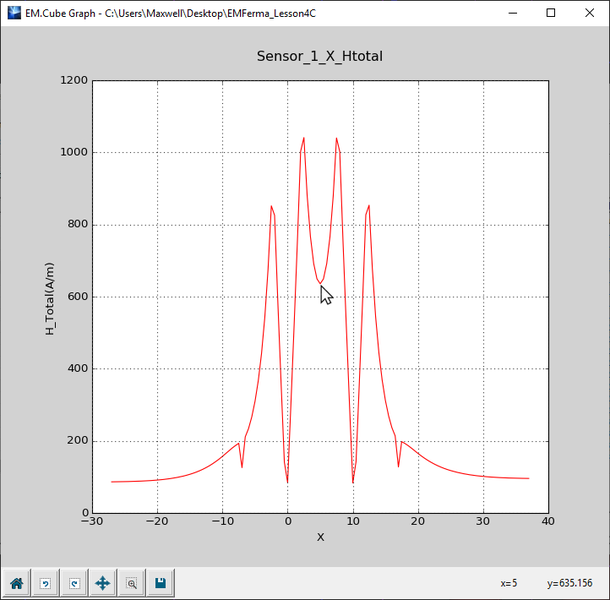Click the y=635.156 coordinate readout
This screenshot has width=610, height=600.
(x=572, y=582)
